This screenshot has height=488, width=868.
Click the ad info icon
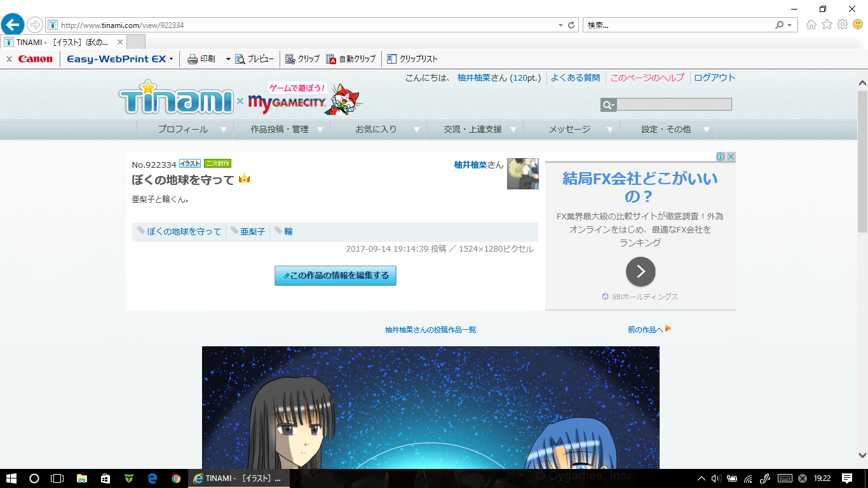tap(721, 157)
